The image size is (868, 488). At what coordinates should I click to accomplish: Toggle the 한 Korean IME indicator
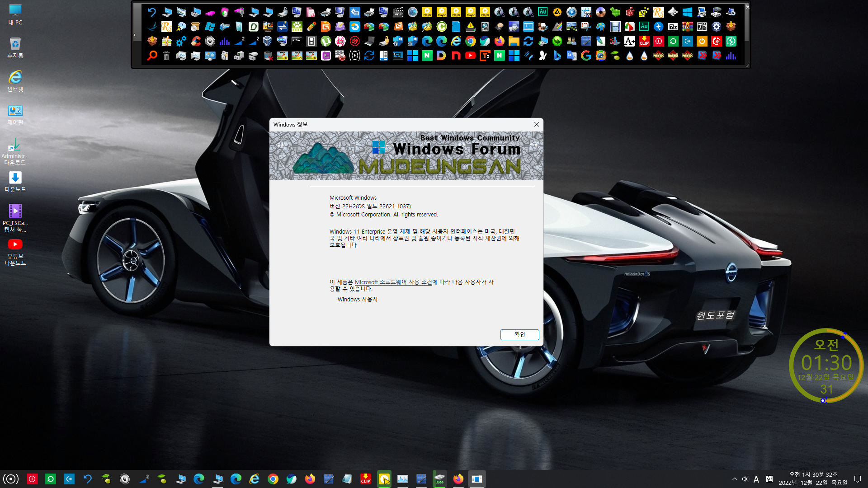click(769, 479)
